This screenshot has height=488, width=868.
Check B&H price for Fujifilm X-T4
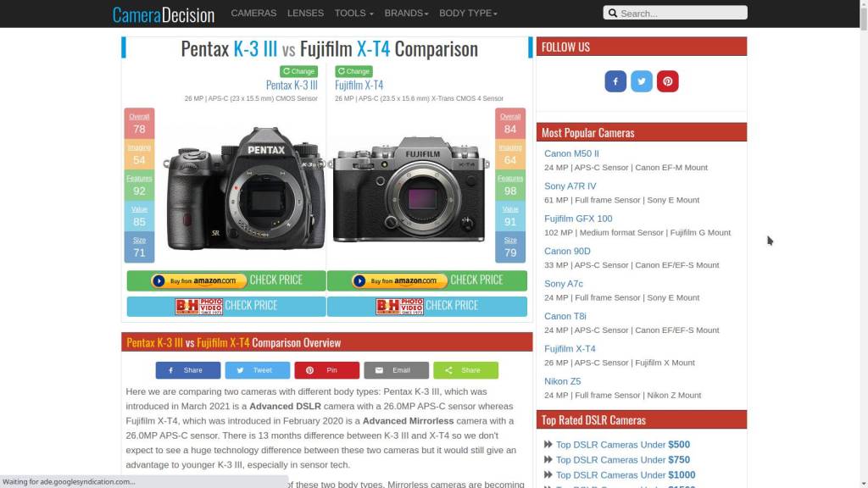point(427,306)
